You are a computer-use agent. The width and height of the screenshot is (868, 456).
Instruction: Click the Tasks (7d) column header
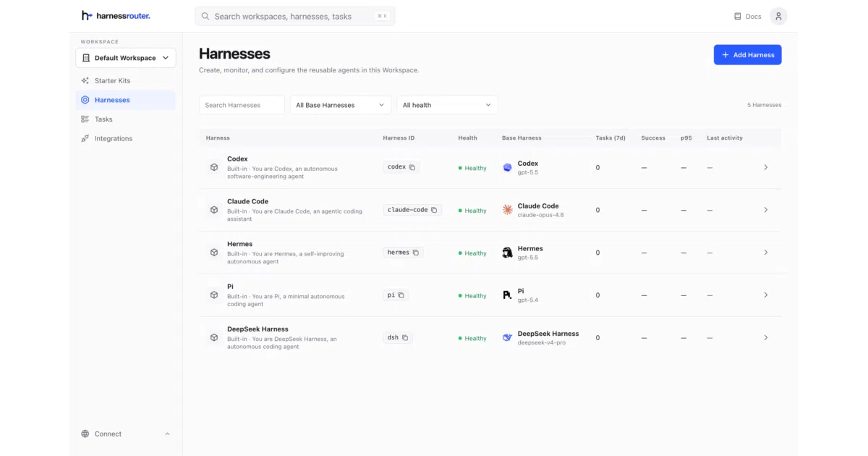coord(610,138)
